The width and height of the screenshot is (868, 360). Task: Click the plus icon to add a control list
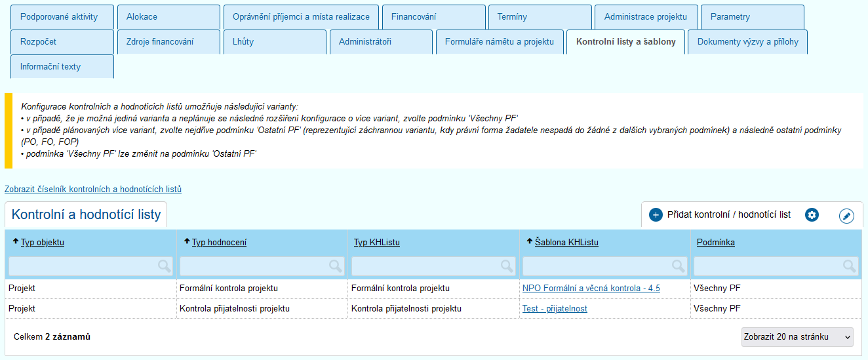pos(656,214)
